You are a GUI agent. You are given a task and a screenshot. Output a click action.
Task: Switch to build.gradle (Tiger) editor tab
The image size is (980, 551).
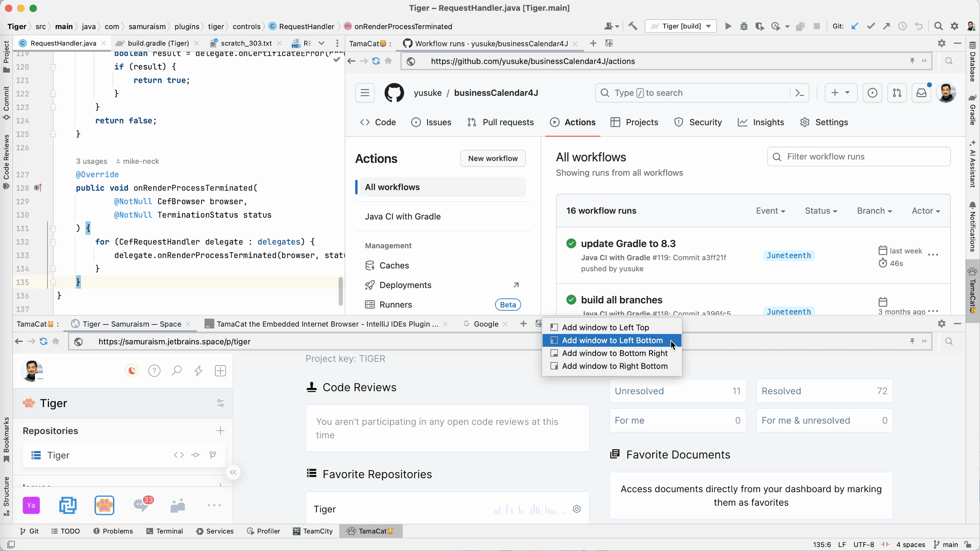(158, 43)
